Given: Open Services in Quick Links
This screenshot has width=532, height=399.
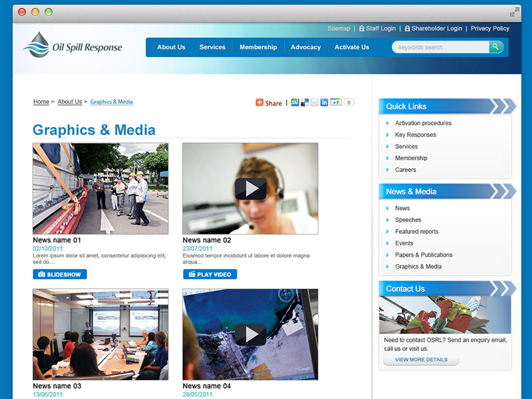Looking at the screenshot, I should (406, 146).
